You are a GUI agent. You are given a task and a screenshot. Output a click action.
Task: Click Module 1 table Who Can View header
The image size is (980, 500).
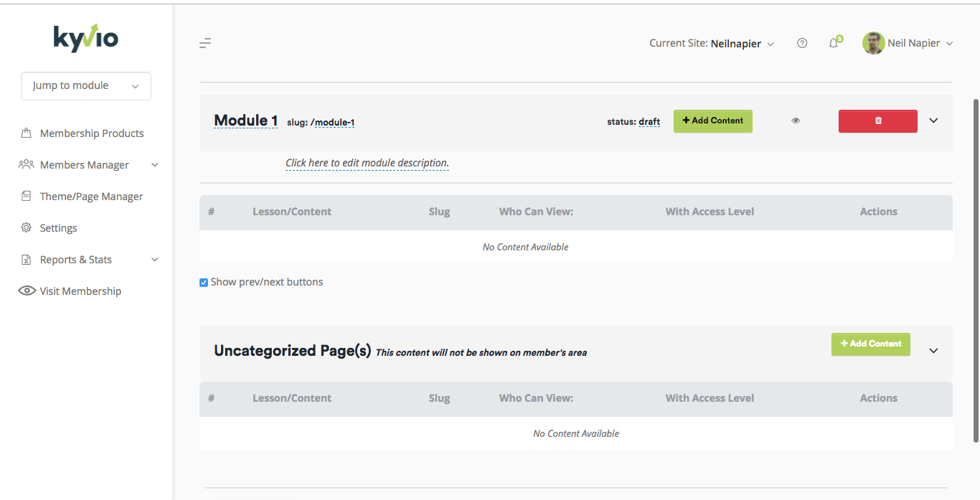(536, 212)
